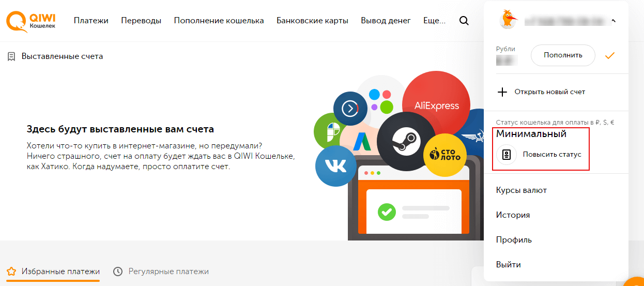
Task: Open История from account menu
Action: click(513, 215)
